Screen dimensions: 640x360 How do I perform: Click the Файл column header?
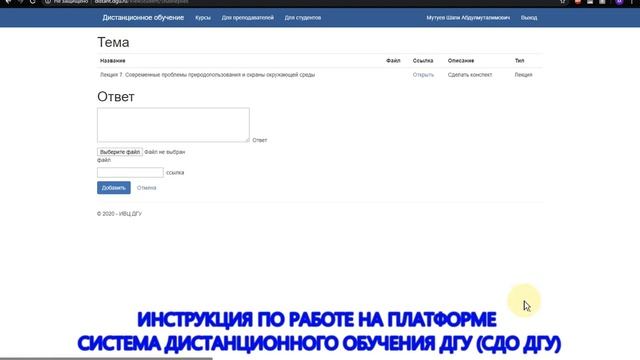(393, 60)
